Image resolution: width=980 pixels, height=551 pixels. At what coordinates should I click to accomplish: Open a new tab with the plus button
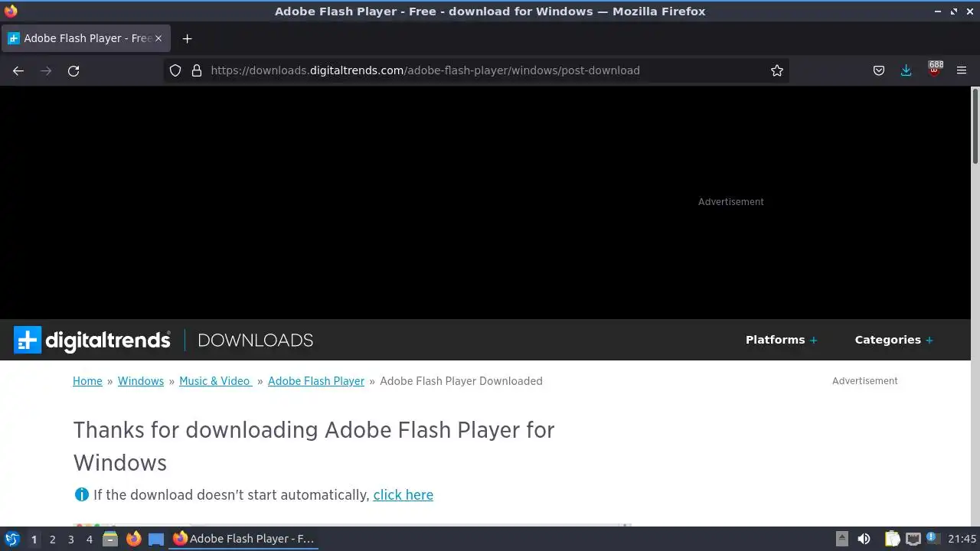187,38
